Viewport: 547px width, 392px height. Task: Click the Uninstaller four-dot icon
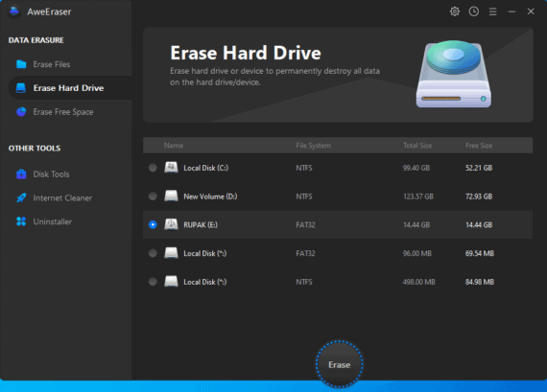click(21, 221)
